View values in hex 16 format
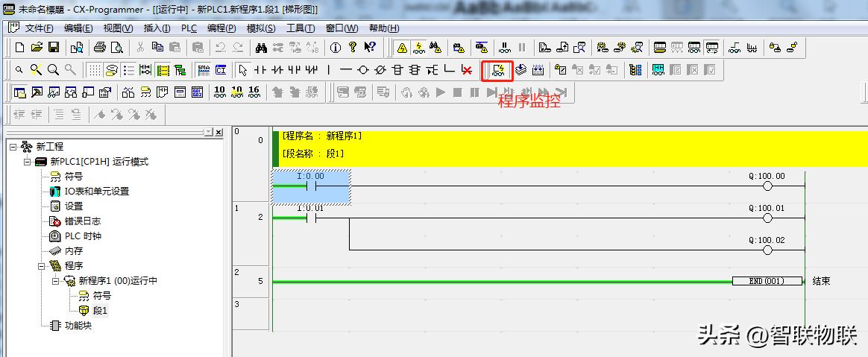This screenshot has width=868, height=357. click(254, 92)
